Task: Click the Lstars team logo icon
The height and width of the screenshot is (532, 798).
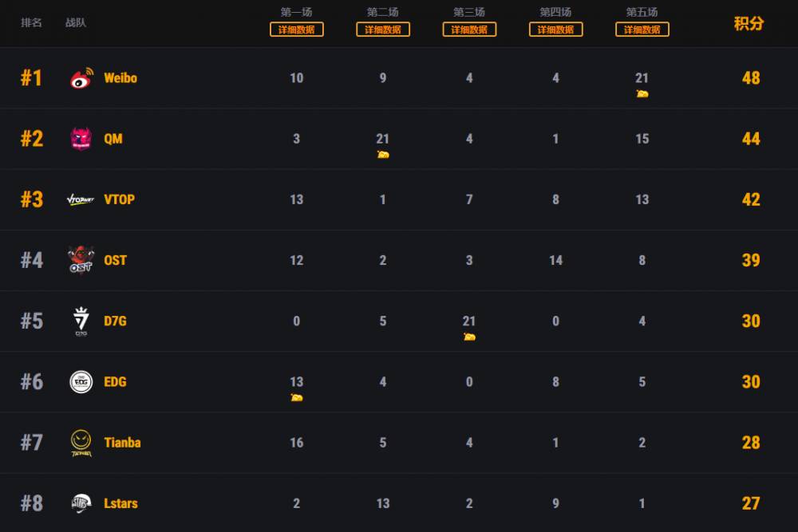Action: pos(81,503)
